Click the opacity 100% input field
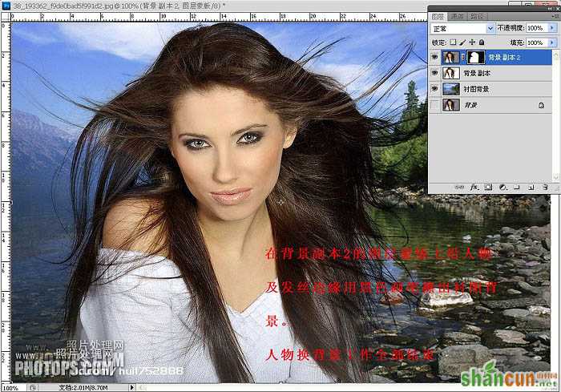 537,28
